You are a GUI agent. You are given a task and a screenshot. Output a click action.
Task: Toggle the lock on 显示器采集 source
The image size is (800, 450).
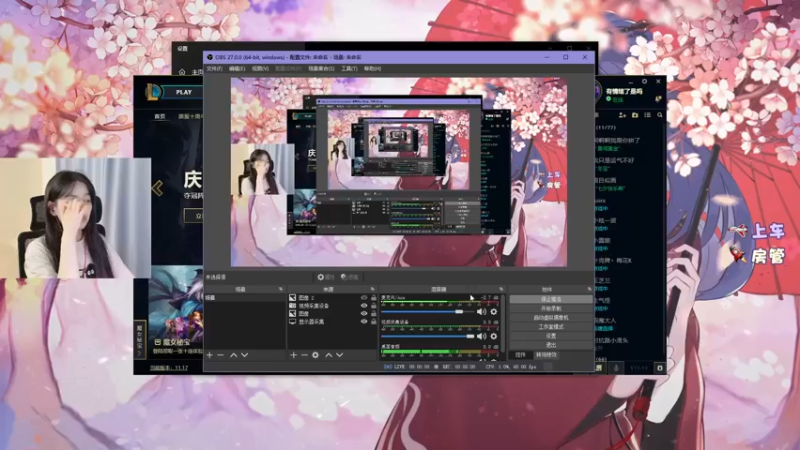[373, 322]
